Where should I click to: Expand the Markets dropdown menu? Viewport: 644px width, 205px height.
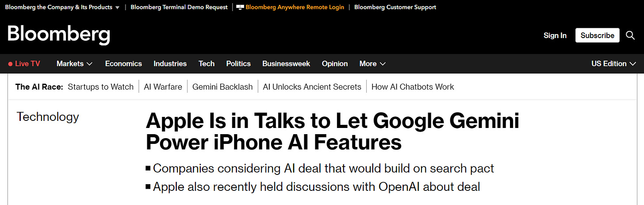(74, 64)
